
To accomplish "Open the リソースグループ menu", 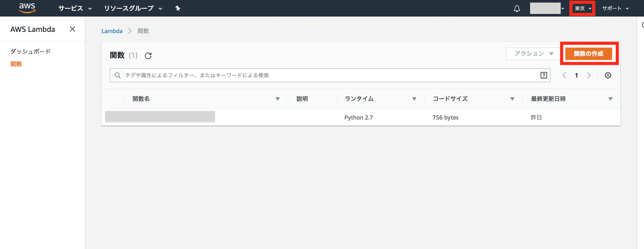I will 133,8.
